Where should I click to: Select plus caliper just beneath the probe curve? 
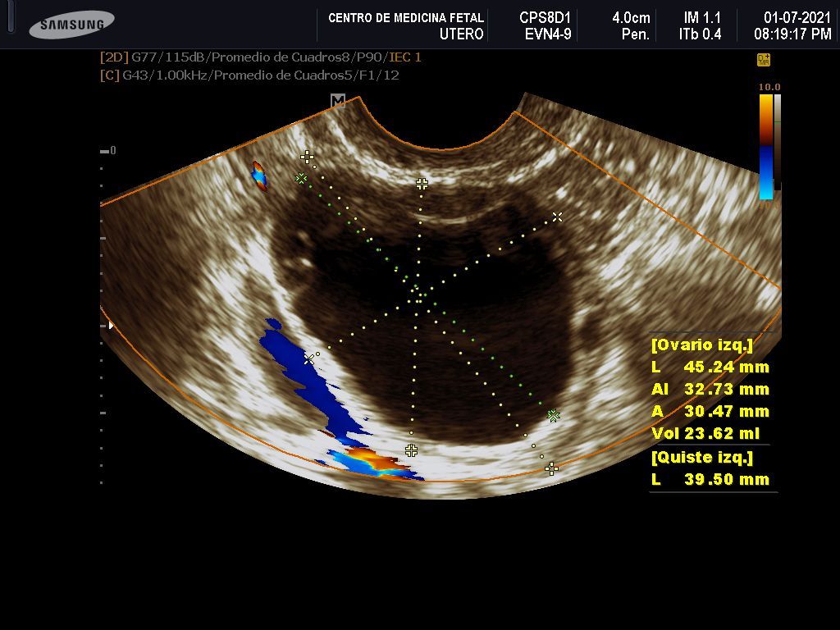(x=422, y=184)
